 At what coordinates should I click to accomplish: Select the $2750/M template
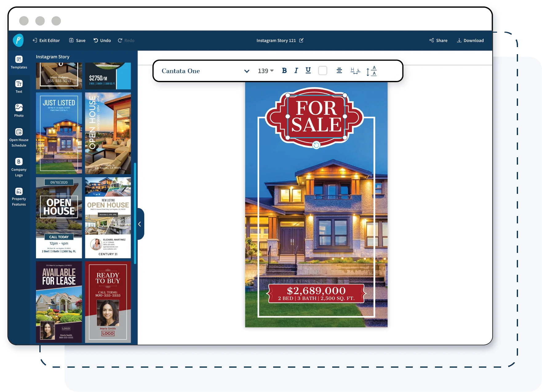click(x=108, y=76)
